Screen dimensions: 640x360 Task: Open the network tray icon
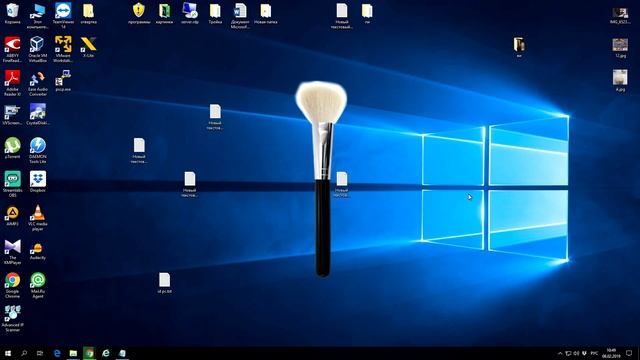point(568,353)
